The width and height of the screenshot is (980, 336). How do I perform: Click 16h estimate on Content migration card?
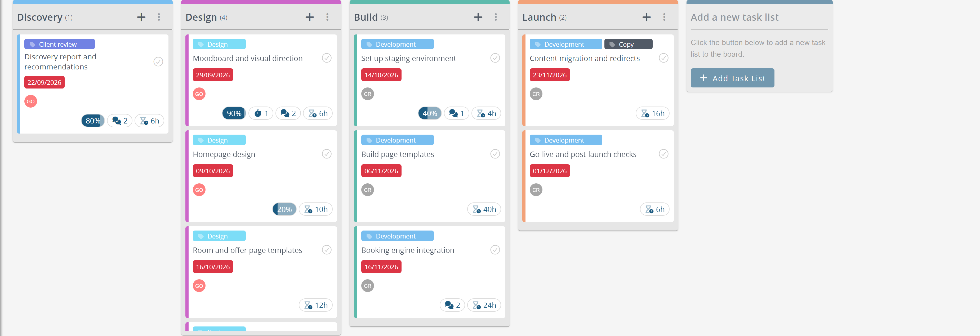652,113
